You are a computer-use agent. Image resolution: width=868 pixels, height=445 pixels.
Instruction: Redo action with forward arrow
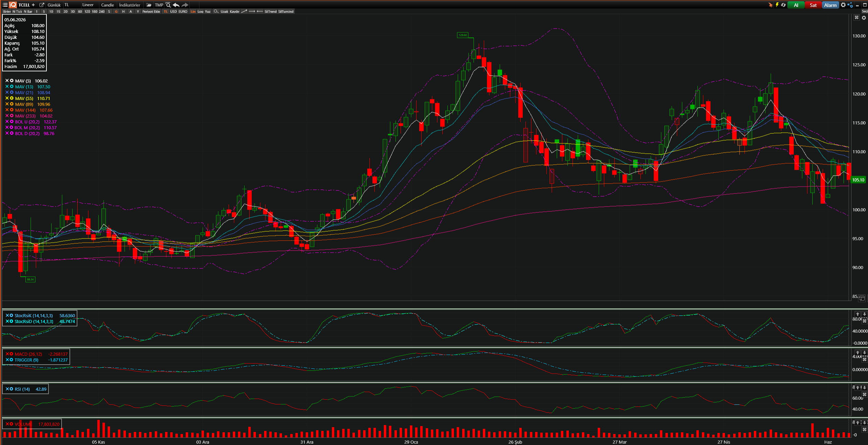tap(185, 5)
